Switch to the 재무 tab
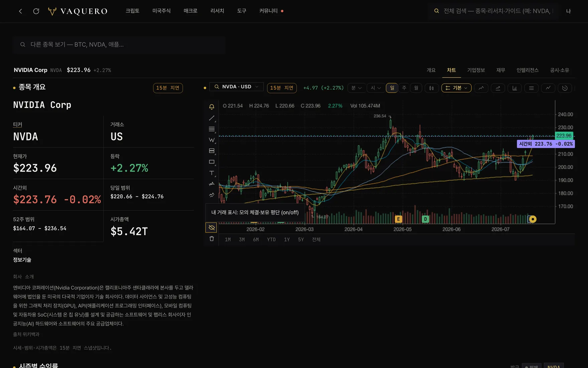This screenshot has width=588, height=368. pos(500,70)
